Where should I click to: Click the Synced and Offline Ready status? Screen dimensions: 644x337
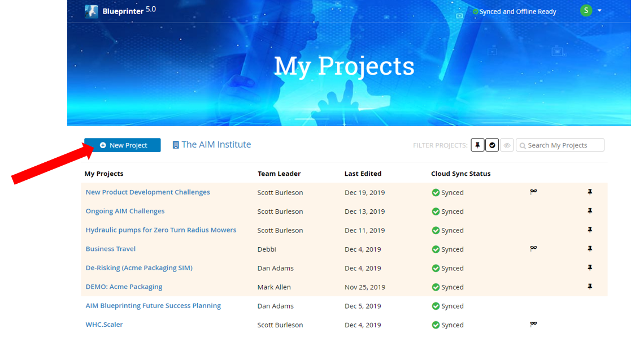pos(514,11)
